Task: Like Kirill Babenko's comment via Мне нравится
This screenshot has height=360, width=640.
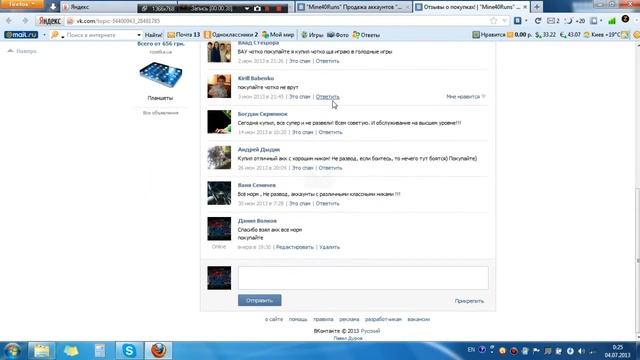Action: pyautogui.click(x=466, y=97)
